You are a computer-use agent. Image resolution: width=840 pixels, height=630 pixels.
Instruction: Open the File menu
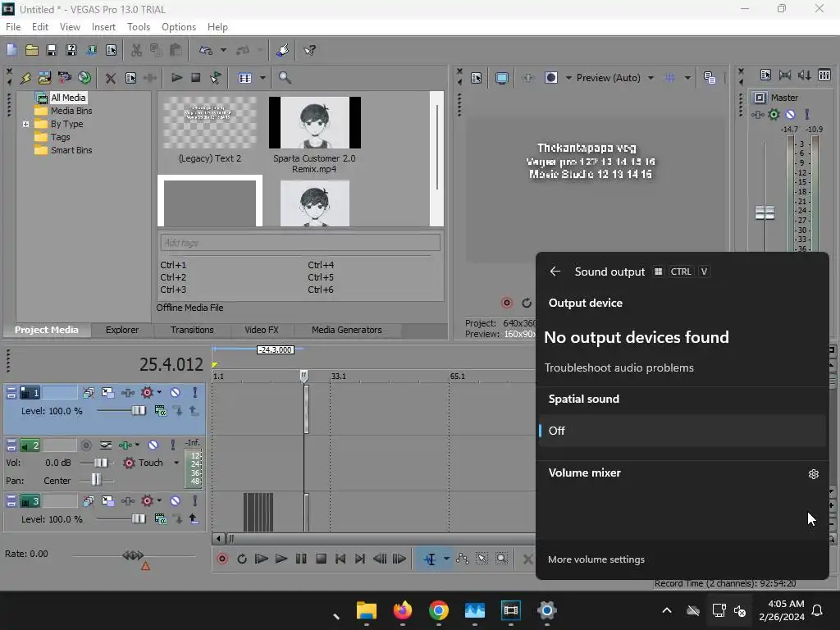(x=13, y=27)
